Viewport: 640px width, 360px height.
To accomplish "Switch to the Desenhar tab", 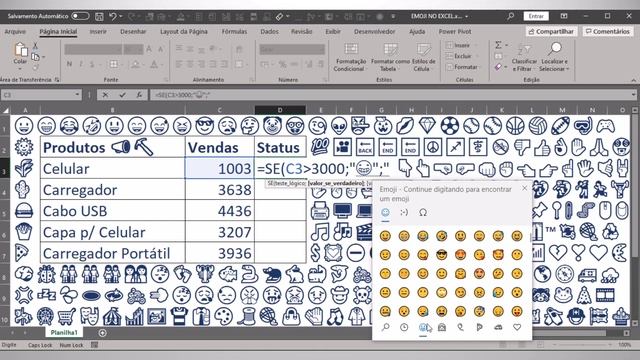I will (x=133, y=31).
